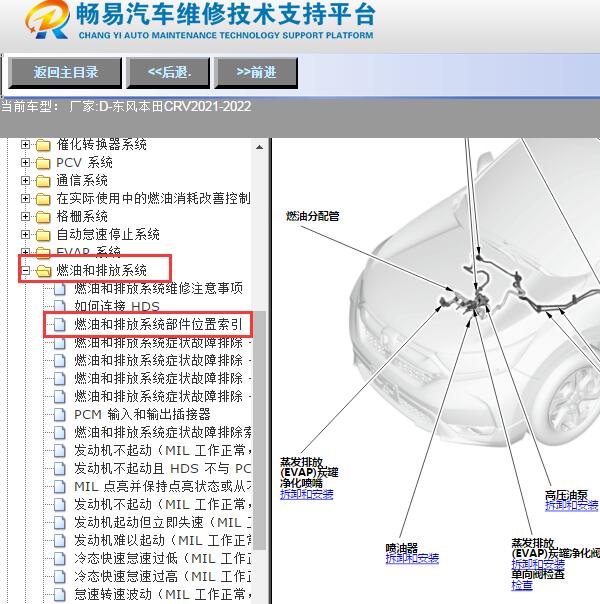Open 发动机难以起动 page

(x=163, y=540)
